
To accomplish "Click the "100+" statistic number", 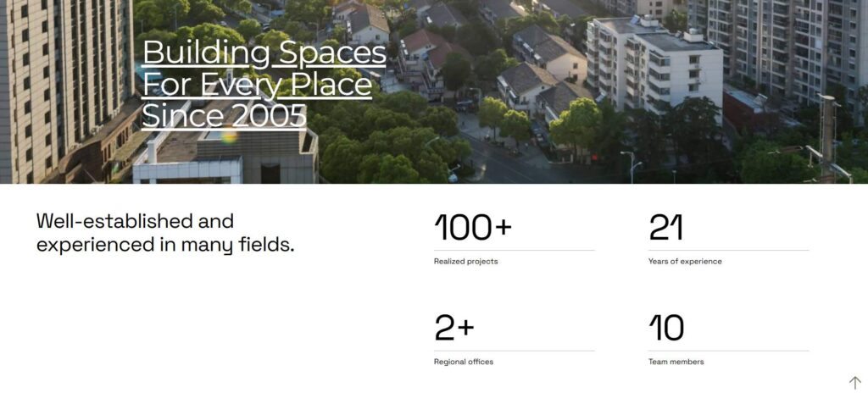I will point(473,228).
